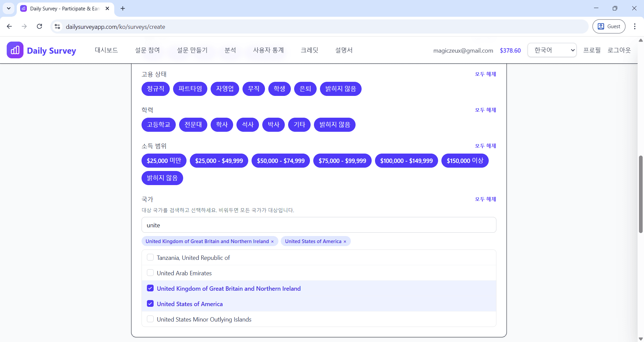Screen dimensions: 644x342
Task: Open the 한국어 language dropdown
Action: [x=552, y=50]
